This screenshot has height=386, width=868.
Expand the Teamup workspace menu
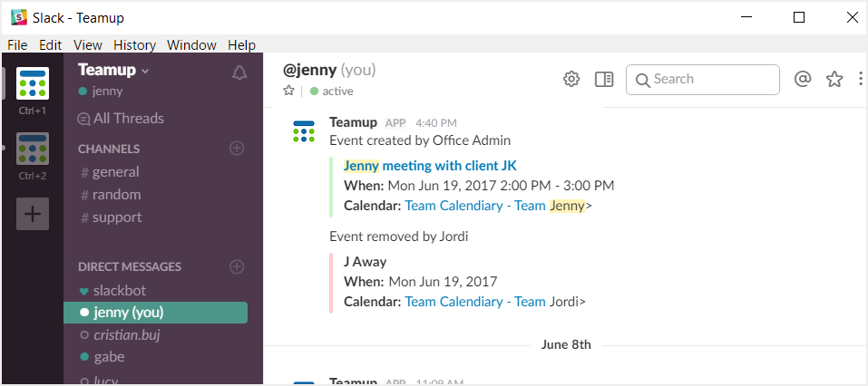tap(113, 71)
